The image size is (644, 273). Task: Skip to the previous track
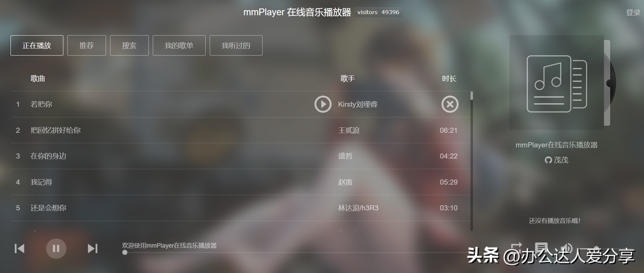click(x=19, y=249)
